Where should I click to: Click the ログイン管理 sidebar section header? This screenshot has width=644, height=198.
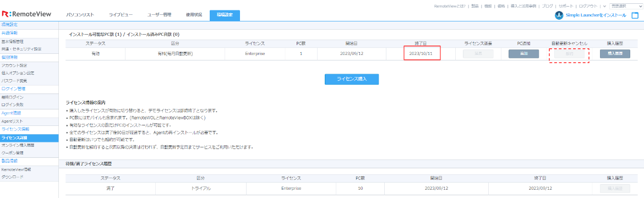click(14, 89)
